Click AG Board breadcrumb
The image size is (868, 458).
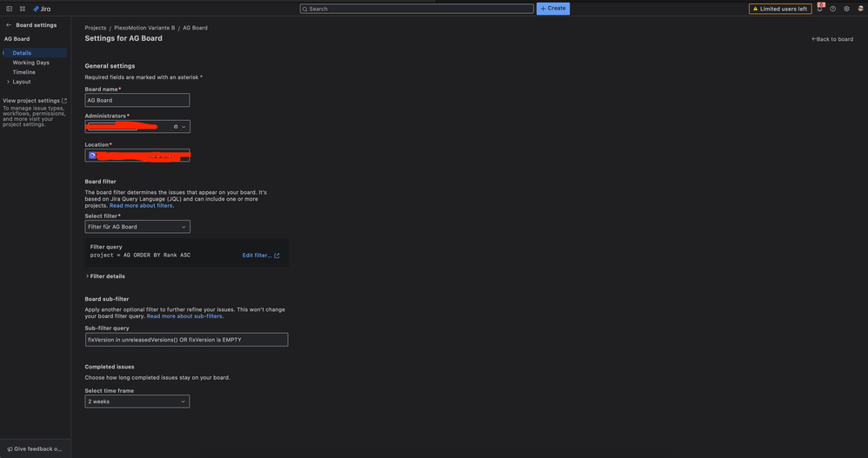tap(196, 28)
